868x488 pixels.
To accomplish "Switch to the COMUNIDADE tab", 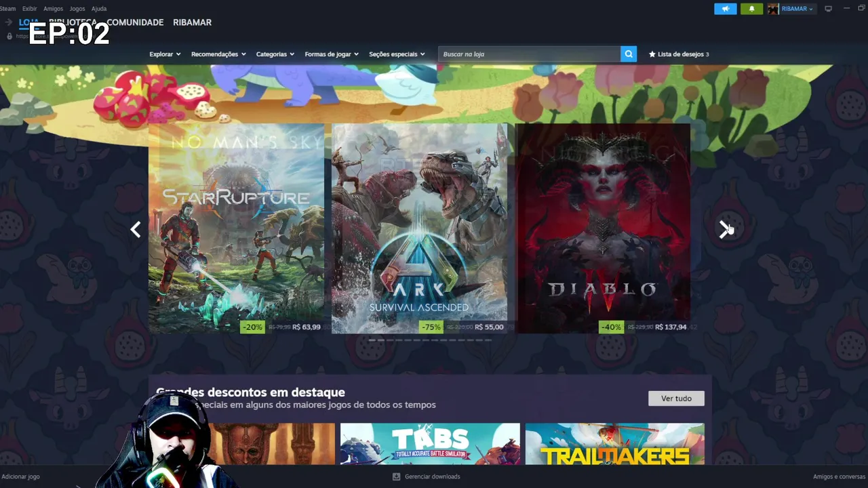I will coord(135,22).
